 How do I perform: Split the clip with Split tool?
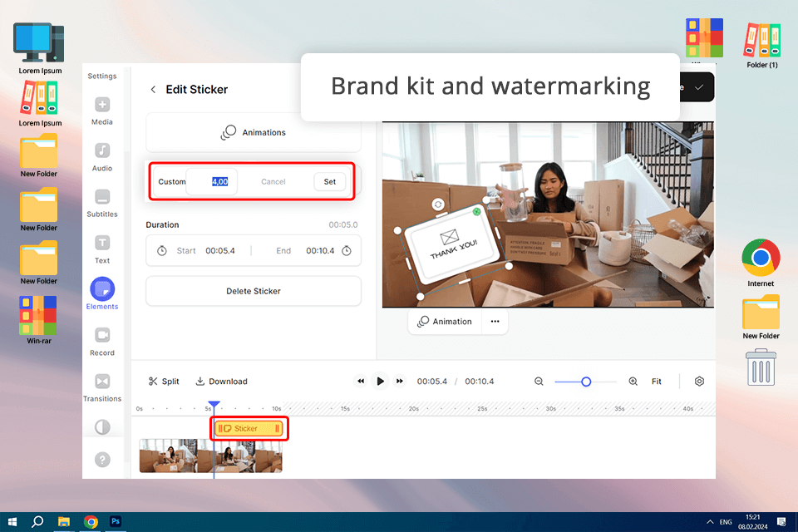click(164, 382)
